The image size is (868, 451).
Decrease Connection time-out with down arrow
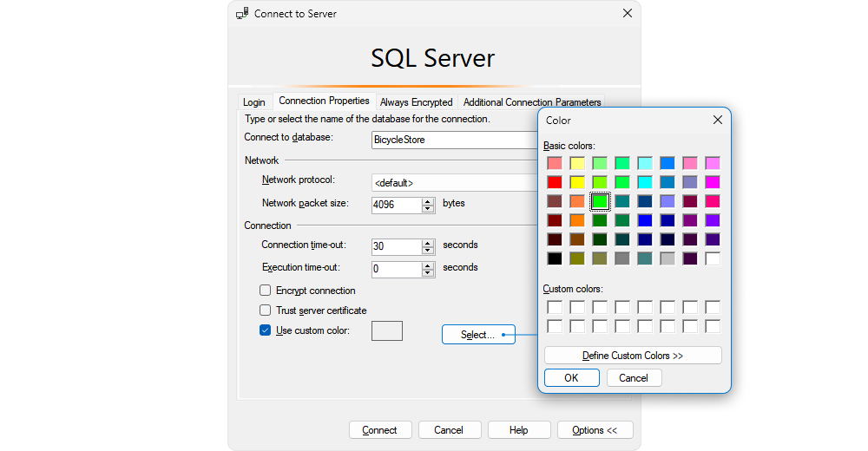(x=427, y=251)
